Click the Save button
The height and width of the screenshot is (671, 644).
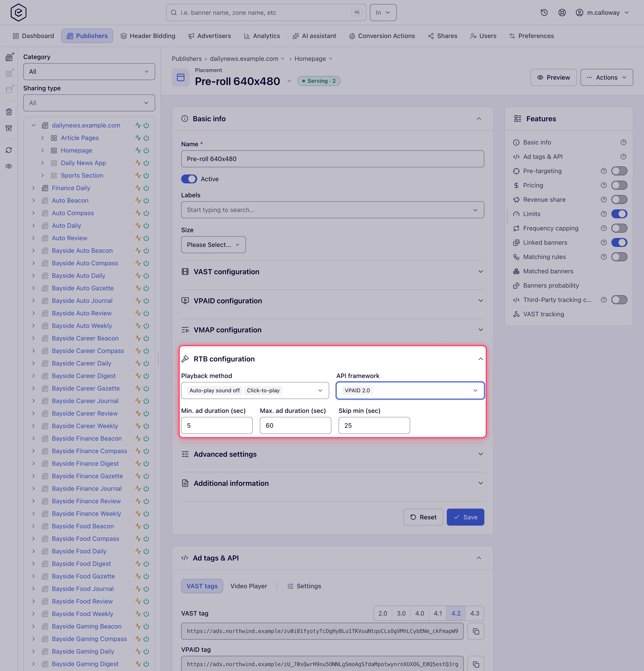coord(465,517)
